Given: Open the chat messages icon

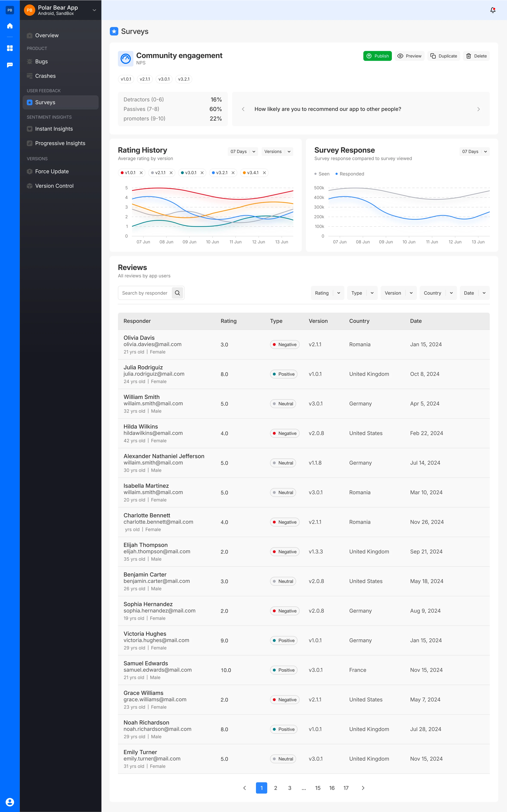Looking at the screenshot, I should point(10,65).
